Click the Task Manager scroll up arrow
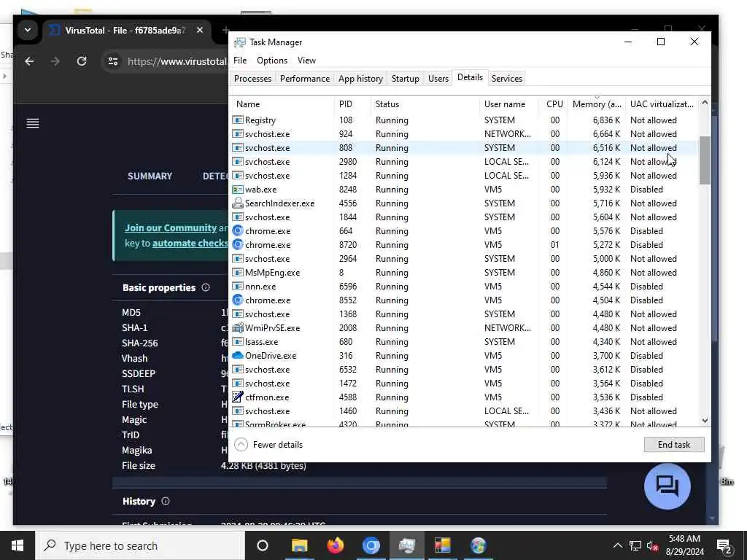The image size is (747, 560). 705,103
